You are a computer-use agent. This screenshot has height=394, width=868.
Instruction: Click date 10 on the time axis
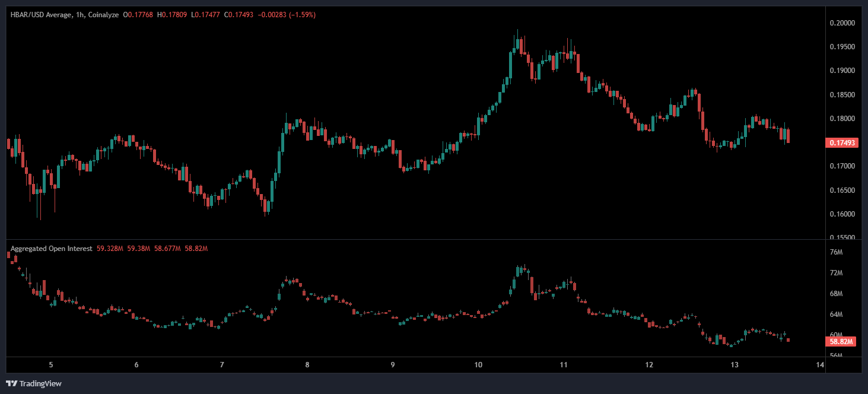point(478,365)
